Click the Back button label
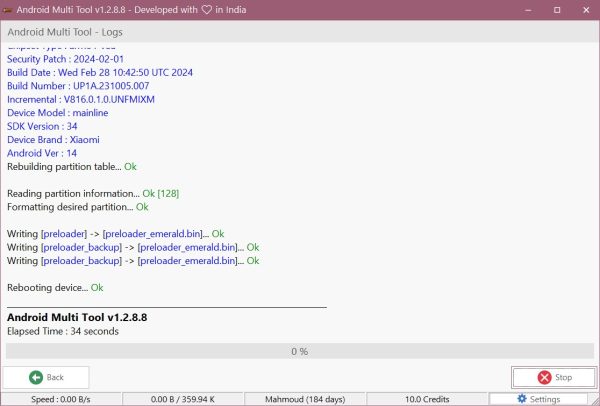 click(55, 377)
